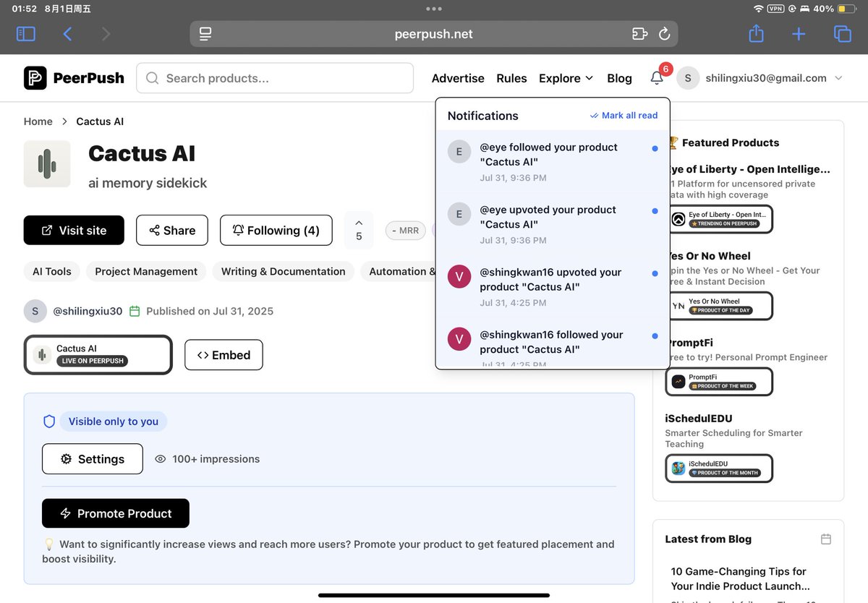Open product Settings button

93,458
